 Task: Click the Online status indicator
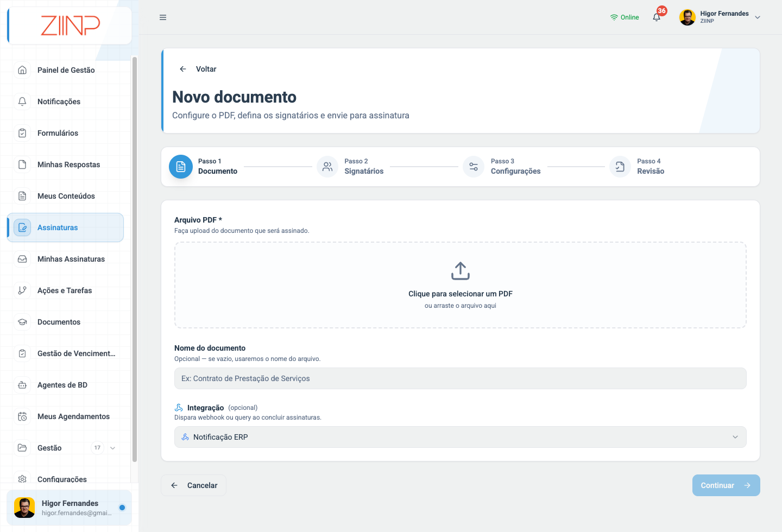pos(625,17)
